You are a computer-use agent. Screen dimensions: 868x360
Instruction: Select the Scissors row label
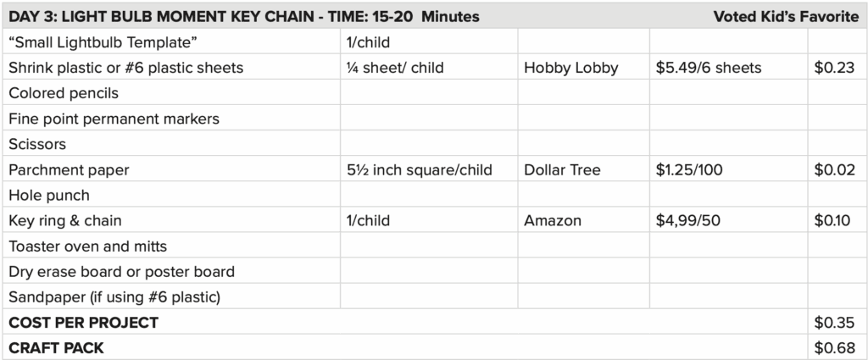coord(37,144)
